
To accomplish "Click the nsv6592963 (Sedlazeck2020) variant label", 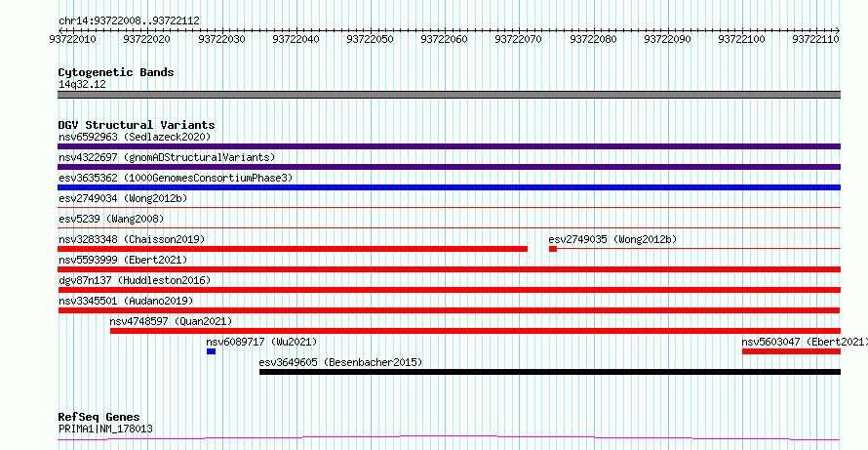I will [x=135, y=137].
